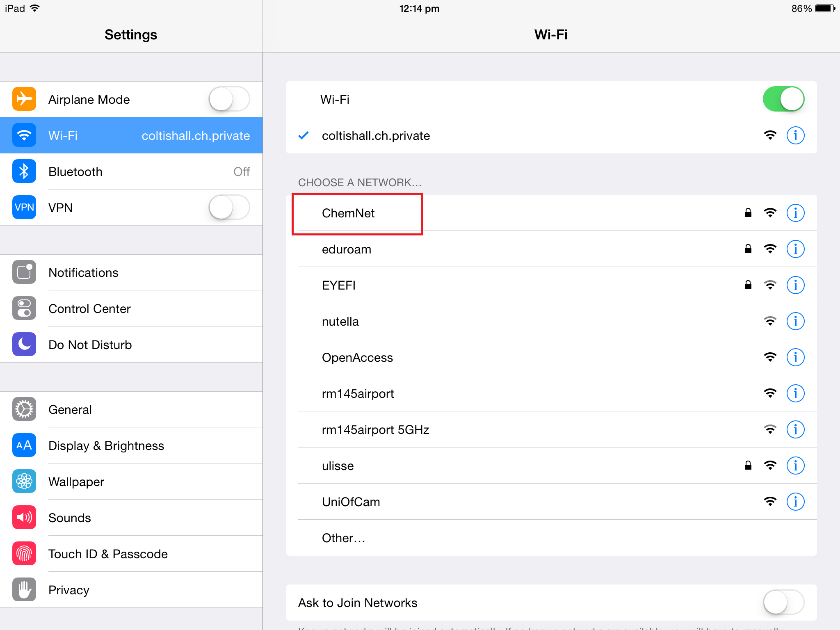Screen dimensions: 840x630
Task: Select Wi-Fi in the Settings sidebar
Action: coord(131,135)
